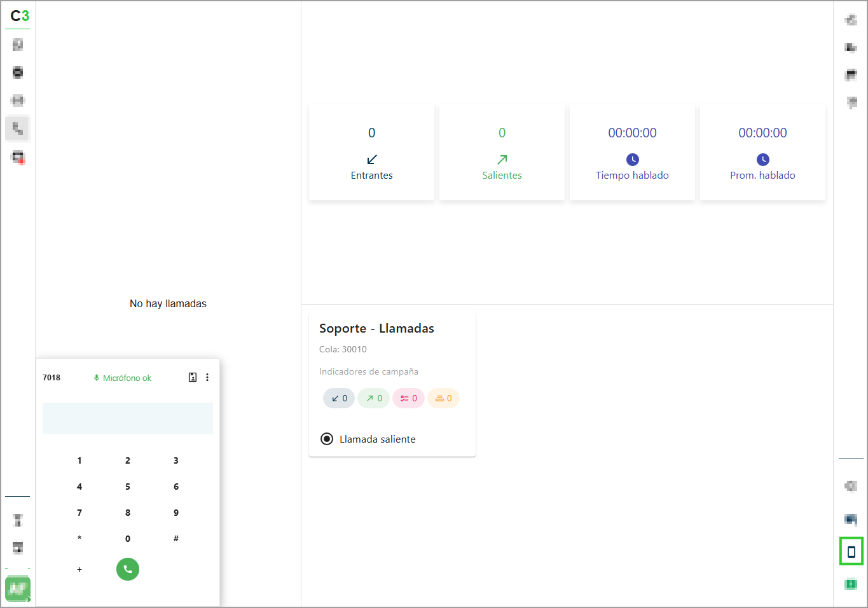Click the pink tasks indicator chip
The image size is (868, 608).
408,398
